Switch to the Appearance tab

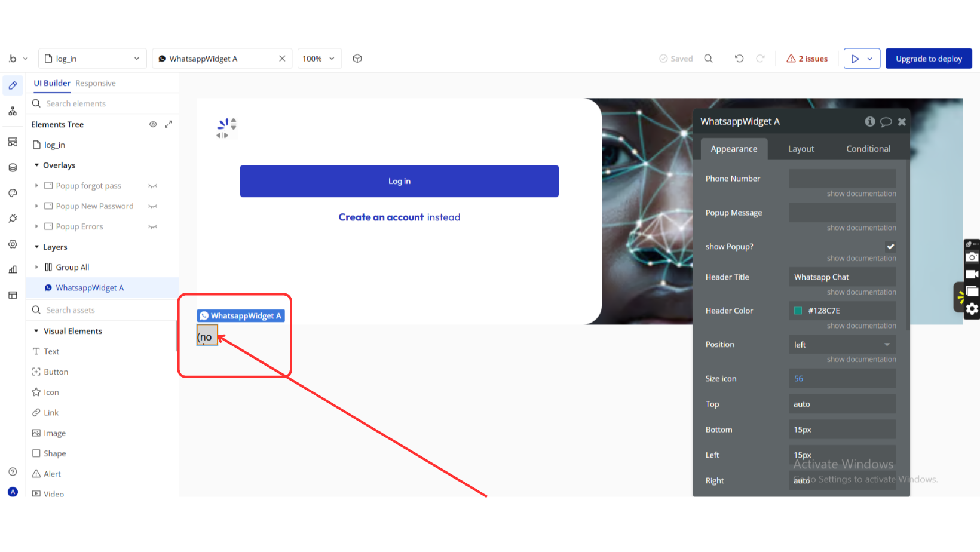click(x=734, y=149)
